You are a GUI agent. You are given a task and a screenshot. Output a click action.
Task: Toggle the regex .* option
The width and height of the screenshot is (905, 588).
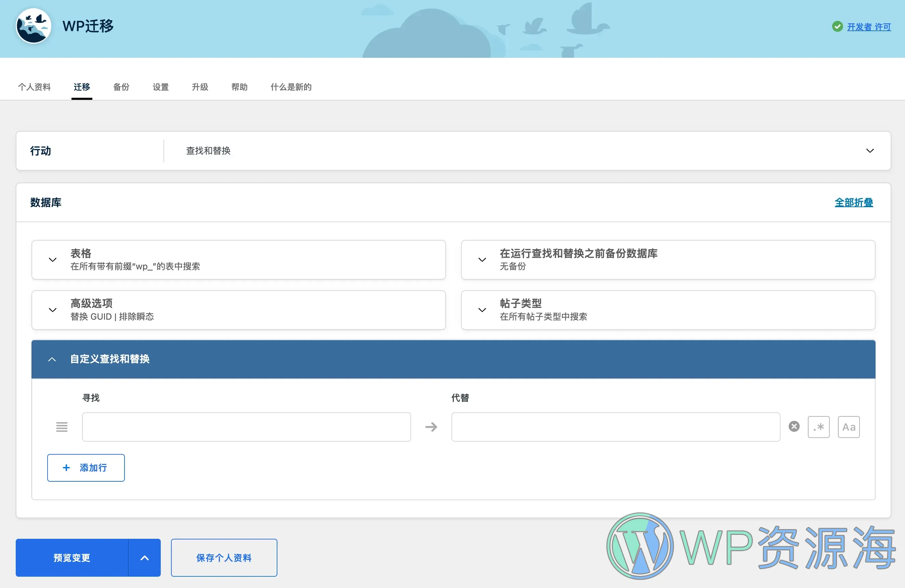pos(818,427)
